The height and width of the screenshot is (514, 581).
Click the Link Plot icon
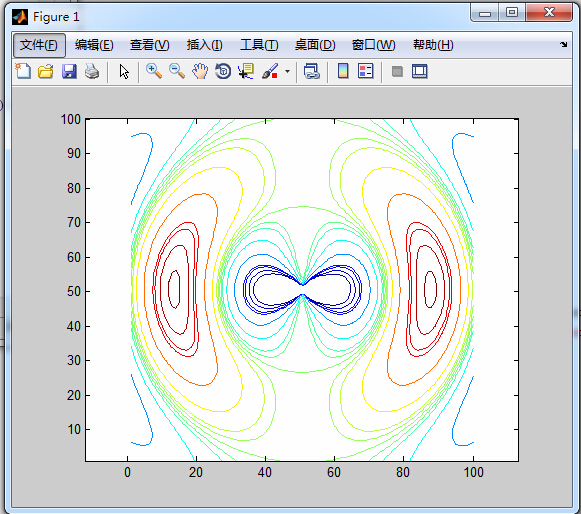[x=312, y=71]
